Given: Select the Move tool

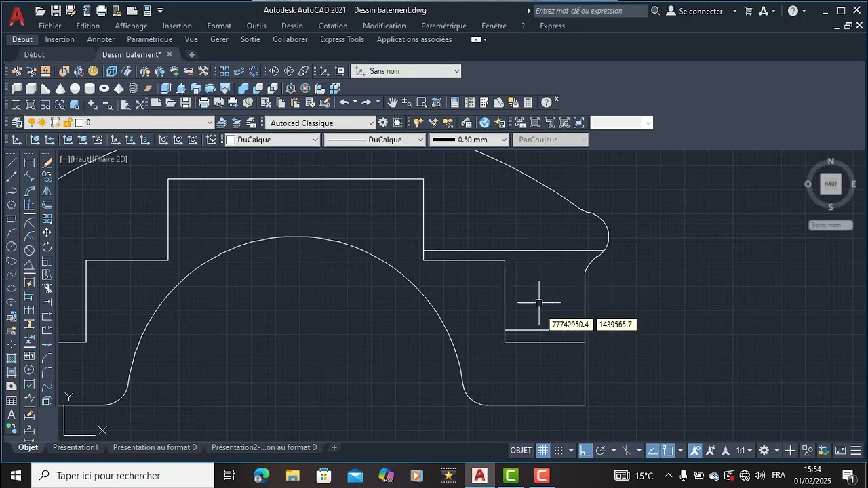Looking at the screenshot, I should click(x=47, y=232).
